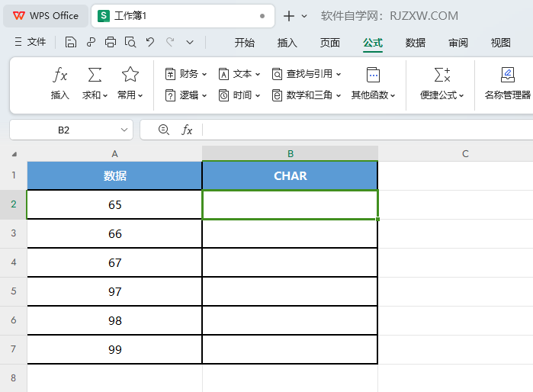
Task: Select column A header
Action: (114, 153)
